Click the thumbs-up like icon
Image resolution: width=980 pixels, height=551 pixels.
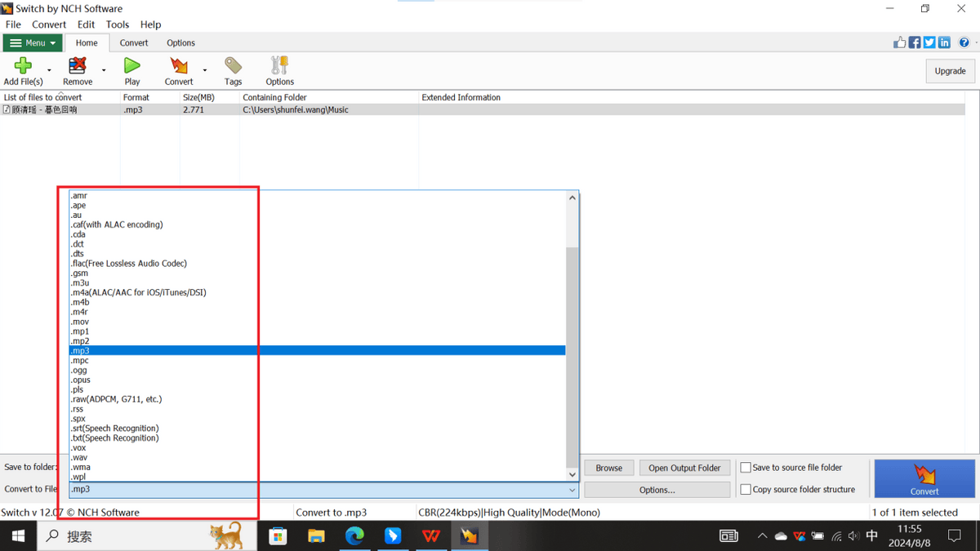tap(900, 42)
